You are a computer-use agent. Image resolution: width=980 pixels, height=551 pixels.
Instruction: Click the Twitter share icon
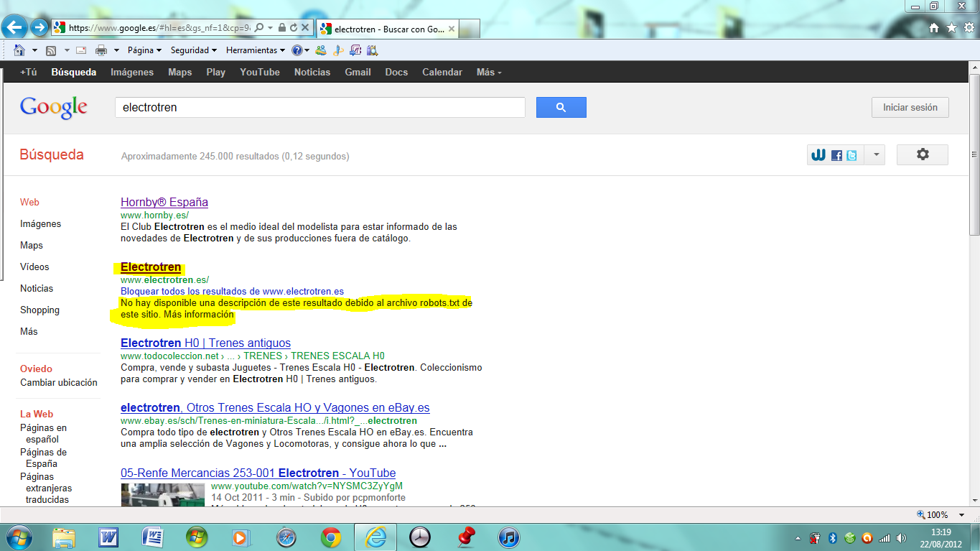click(851, 155)
